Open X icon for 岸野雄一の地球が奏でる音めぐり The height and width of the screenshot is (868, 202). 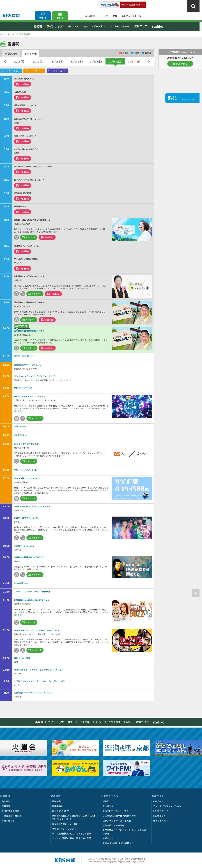pyautogui.click(x=23, y=575)
